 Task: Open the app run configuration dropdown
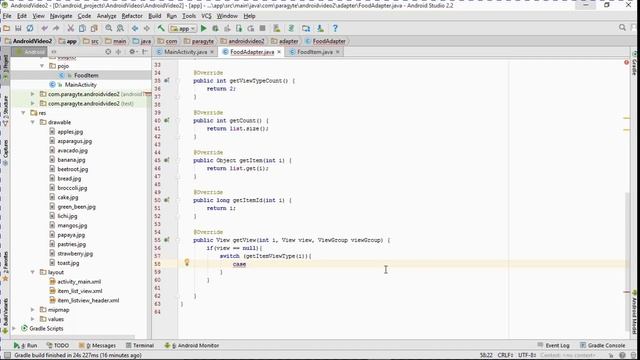click(x=183, y=29)
